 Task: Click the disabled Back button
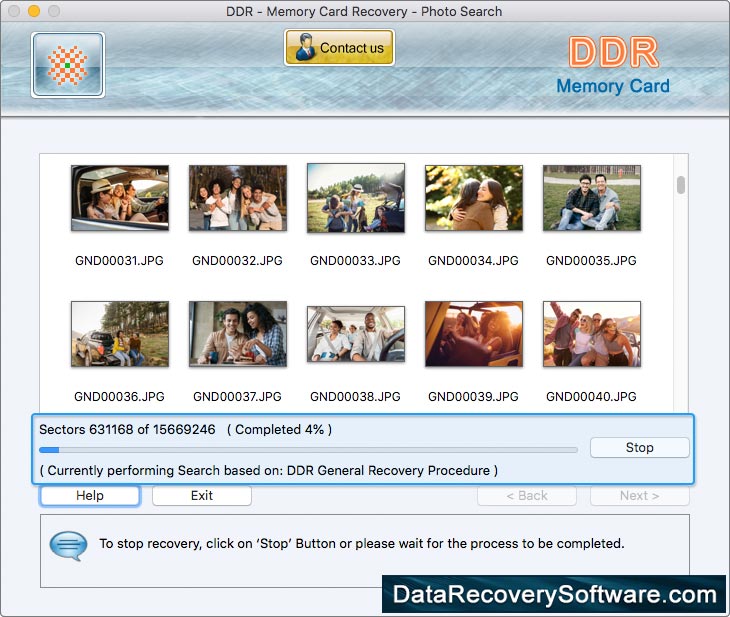527,495
